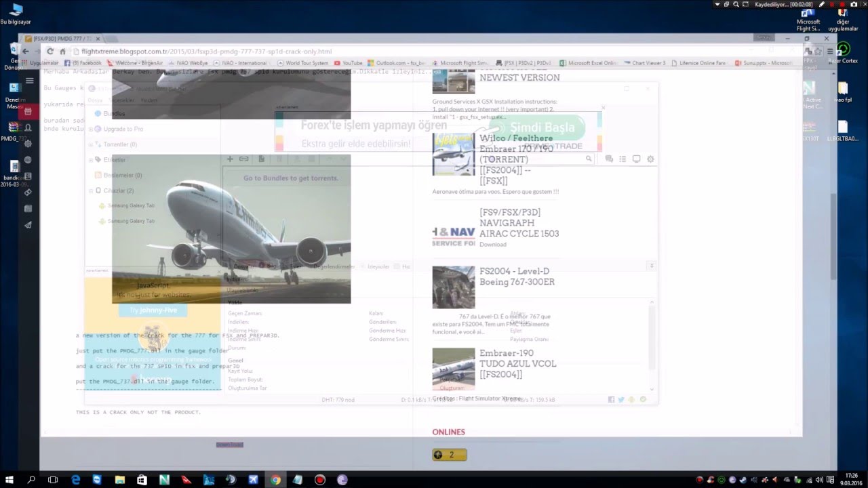Image resolution: width=868 pixels, height=488 pixels.
Task: Open Windows Start menu
Action: coord(10,480)
